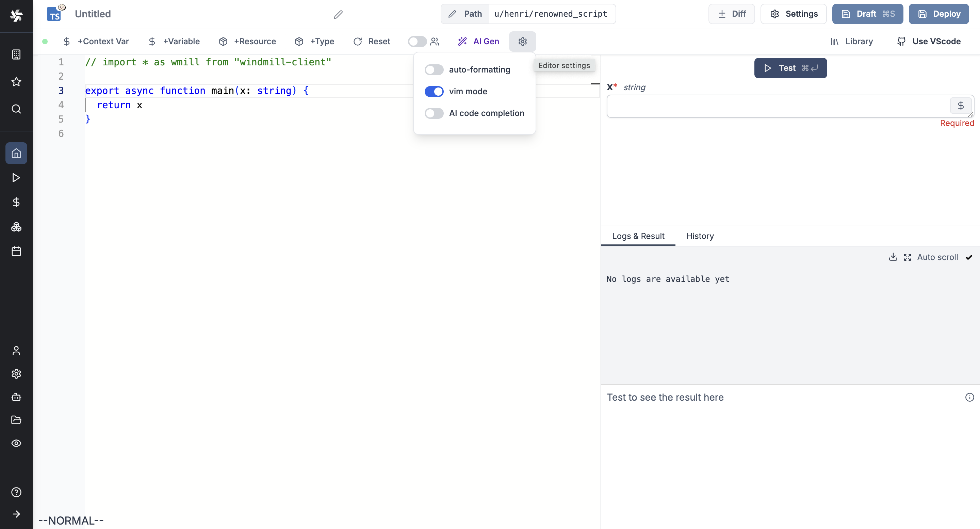Download logs using the download icon

(x=893, y=257)
